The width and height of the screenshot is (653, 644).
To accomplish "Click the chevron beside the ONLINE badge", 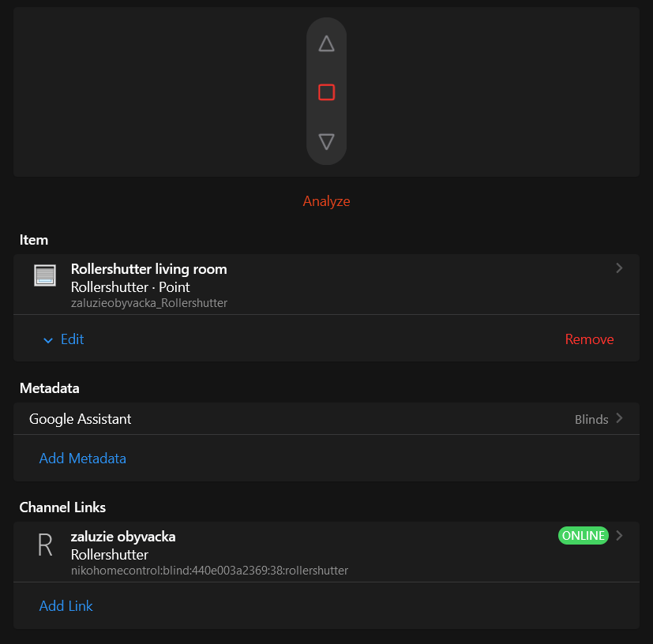I will [619, 536].
